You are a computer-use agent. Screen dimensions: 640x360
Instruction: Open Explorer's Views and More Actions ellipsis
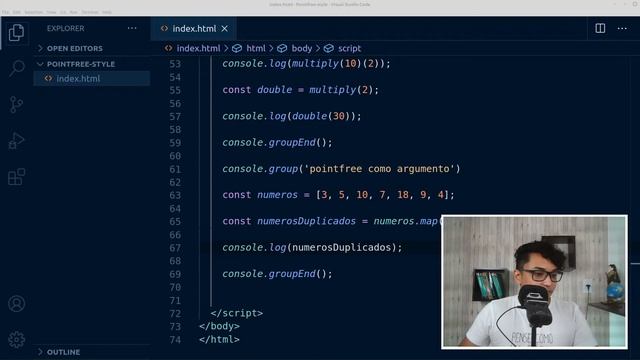tap(132, 28)
